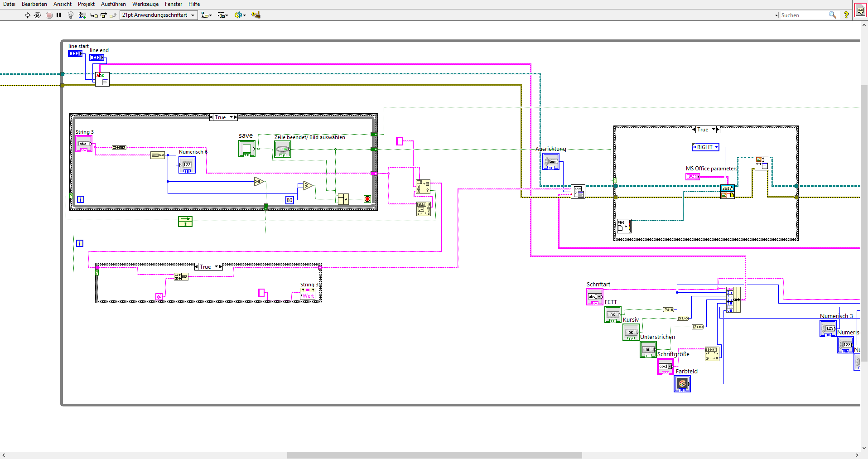Open the Ausführen menu

(113, 4)
